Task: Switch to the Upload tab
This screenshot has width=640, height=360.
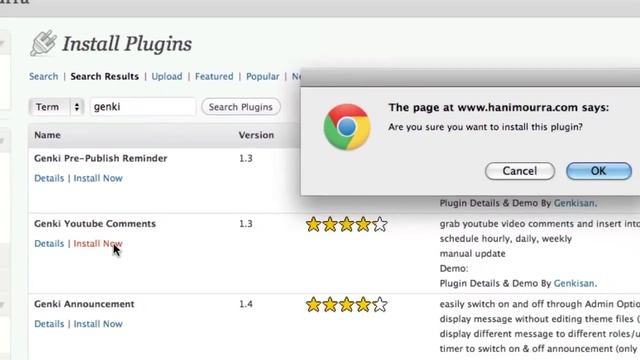Action: click(x=167, y=76)
